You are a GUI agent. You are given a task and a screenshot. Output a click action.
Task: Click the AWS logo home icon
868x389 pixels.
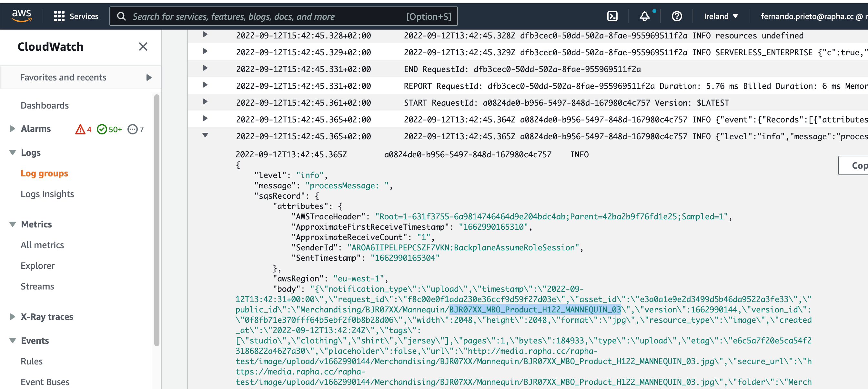click(22, 16)
